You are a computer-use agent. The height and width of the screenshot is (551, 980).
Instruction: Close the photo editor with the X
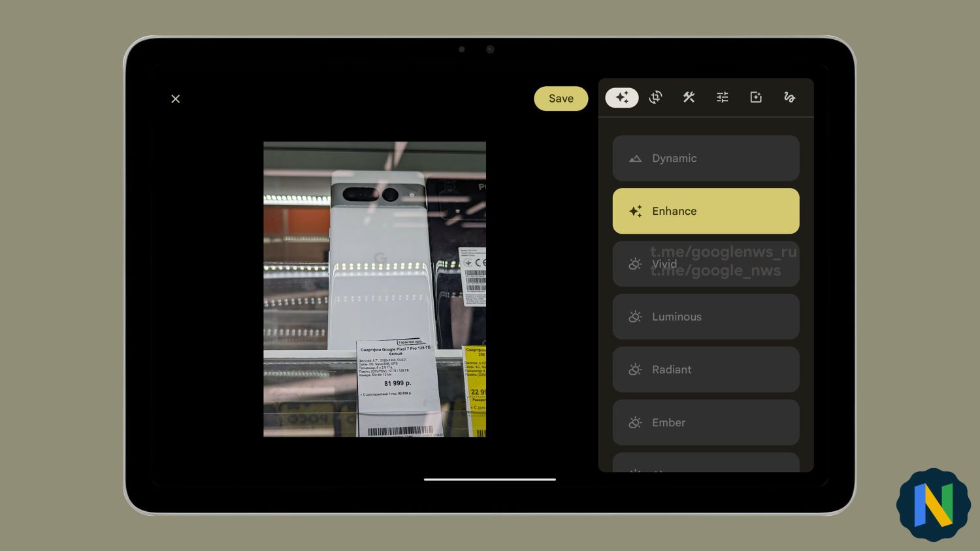pos(175,99)
